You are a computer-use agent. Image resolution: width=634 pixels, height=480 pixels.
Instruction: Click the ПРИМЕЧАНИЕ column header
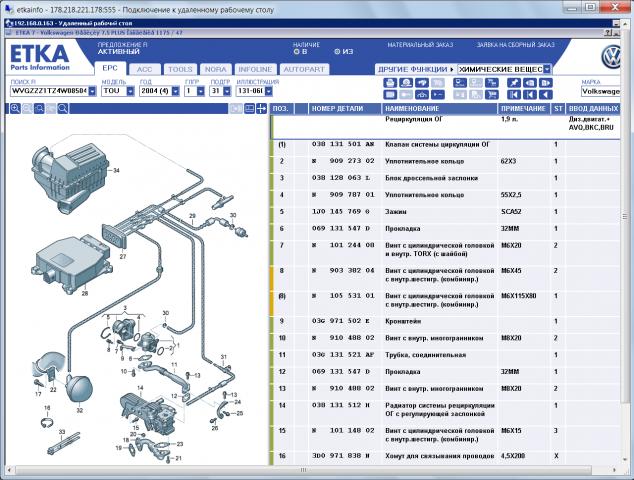tap(524, 108)
